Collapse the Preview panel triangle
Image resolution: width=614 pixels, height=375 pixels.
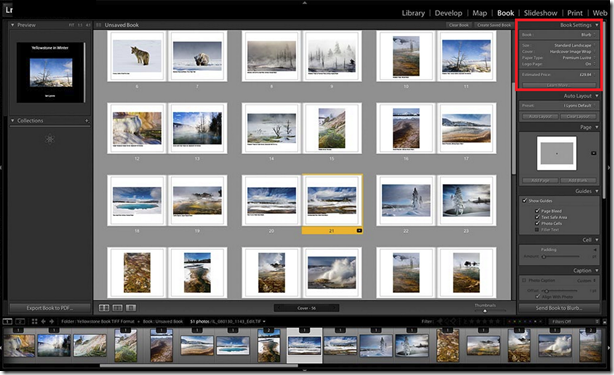[x=13, y=25]
